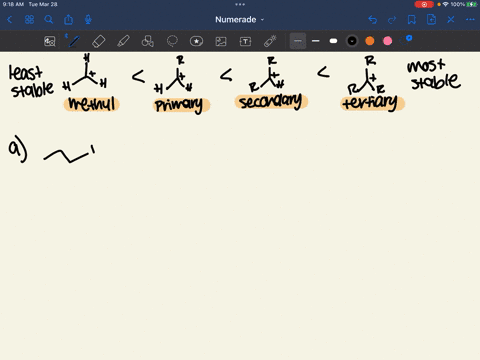
Task: Pick the pink pen color
Action: (387, 41)
